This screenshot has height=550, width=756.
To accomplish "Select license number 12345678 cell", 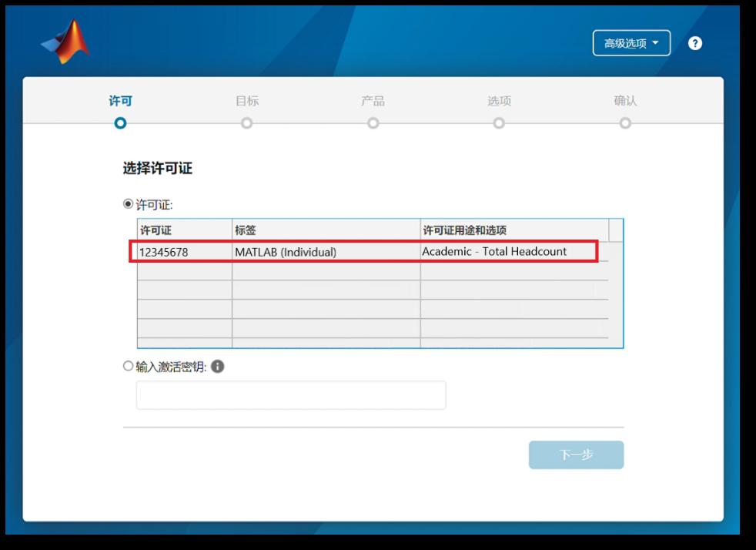I will 184,252.
